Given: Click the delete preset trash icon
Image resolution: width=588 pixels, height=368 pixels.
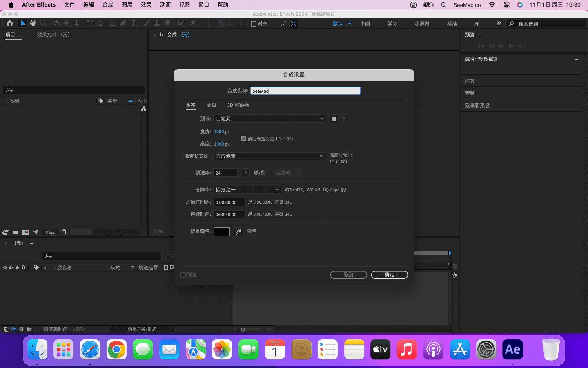Looking at the screenshot, I should pos(343,119).
